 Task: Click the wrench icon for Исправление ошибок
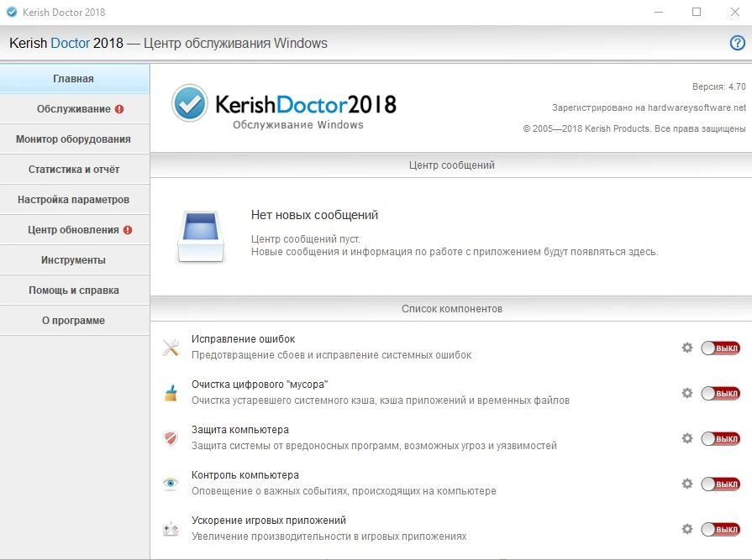171,348
